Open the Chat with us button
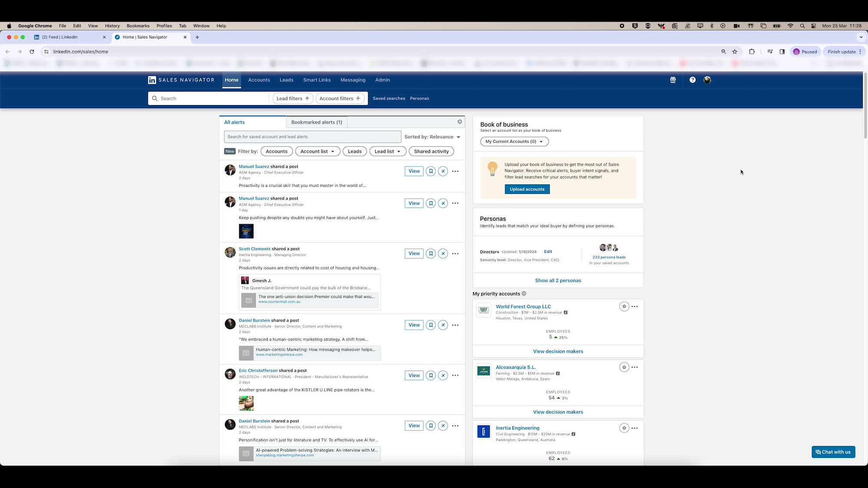Image resolution: width=868 pixels, height=488 pixels. (833, 452)
